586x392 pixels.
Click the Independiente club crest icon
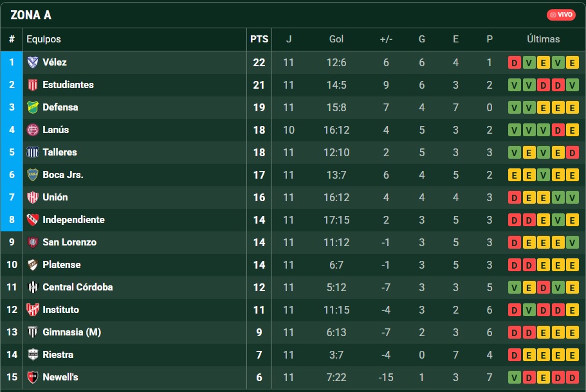click(x=33, y=220)
